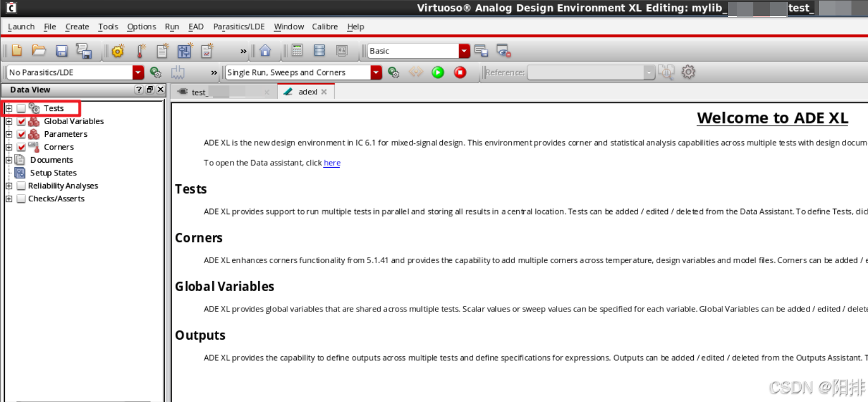Open the Basic workspace dropdown
The image size is (868, 402).
point(464,51)
